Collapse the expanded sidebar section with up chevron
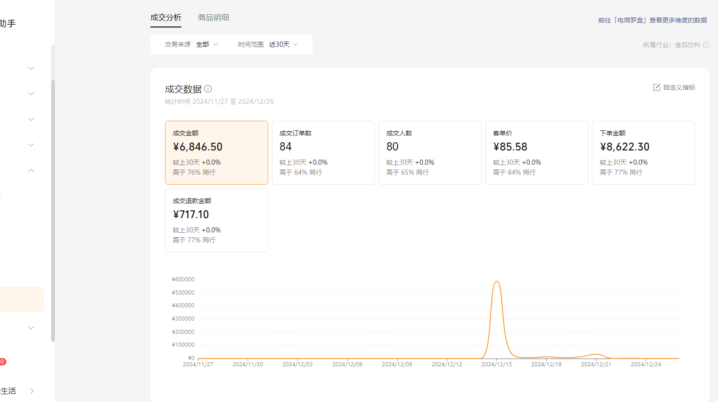This screenshot has height=402, width=718. (x=31, y=171)
